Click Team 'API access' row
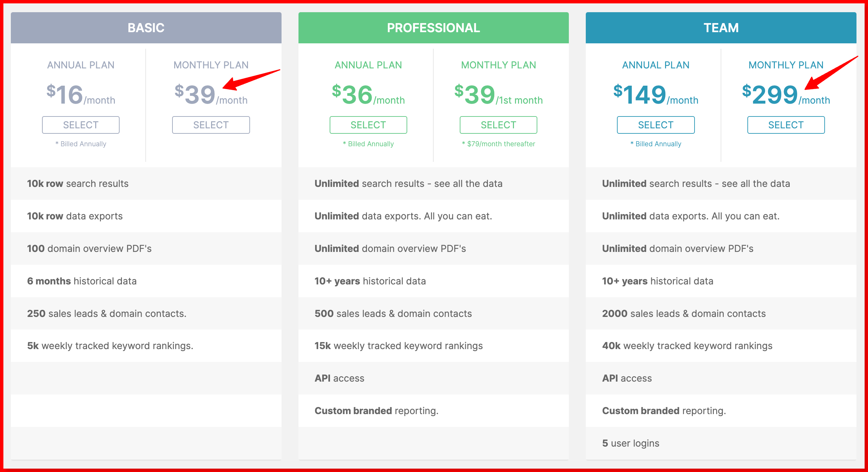This screenshot has width=868, height=472. click(721, 378)
